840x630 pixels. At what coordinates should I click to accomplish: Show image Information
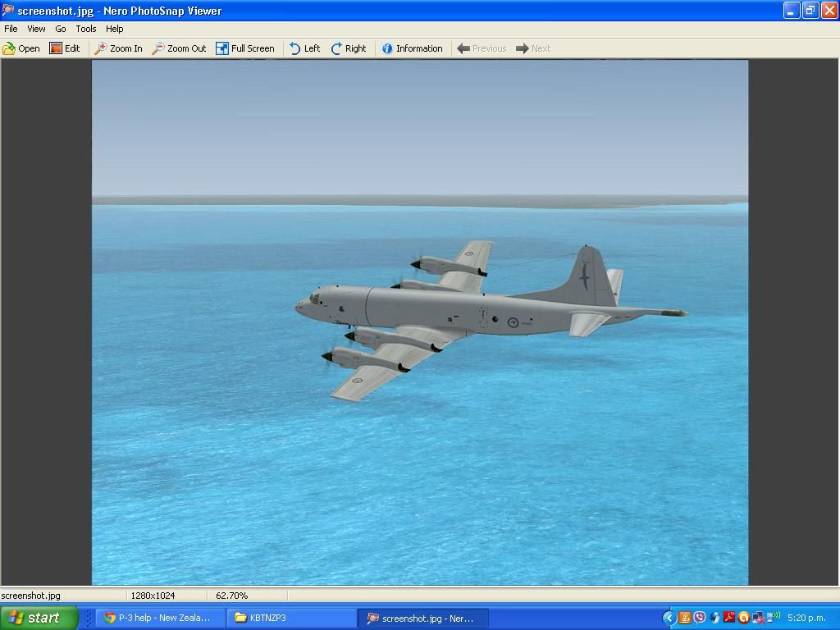coord(411,48)
